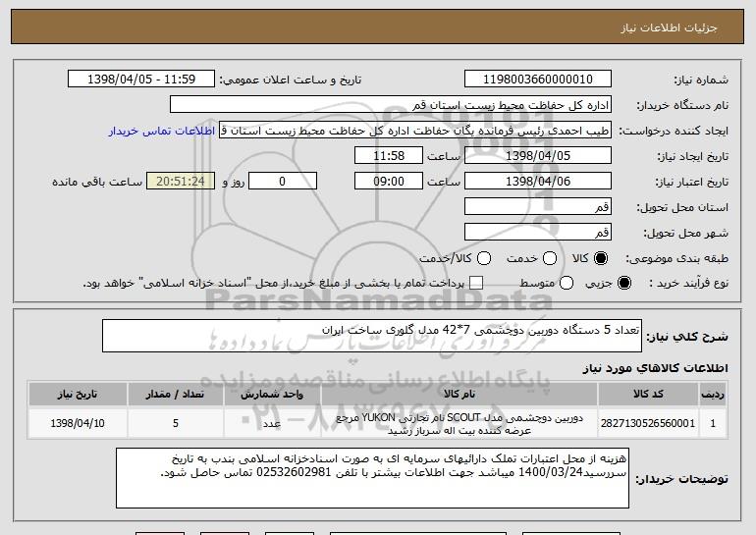Screen dimensions: 756x535
Task: Select the متوسط purchase process radio
Action: click(x=567, y=283)
